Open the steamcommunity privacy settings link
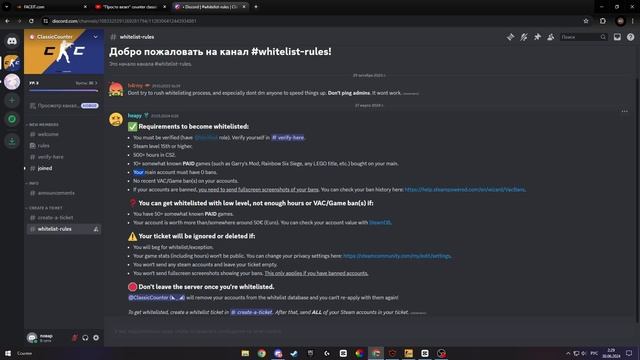 coord(397,256)
